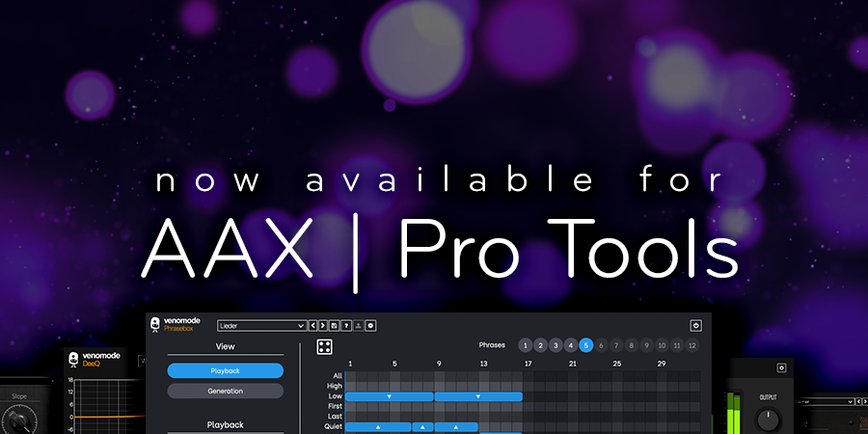Click the dice randomize icon
The image size is (868, 434).
pos(324,347)
